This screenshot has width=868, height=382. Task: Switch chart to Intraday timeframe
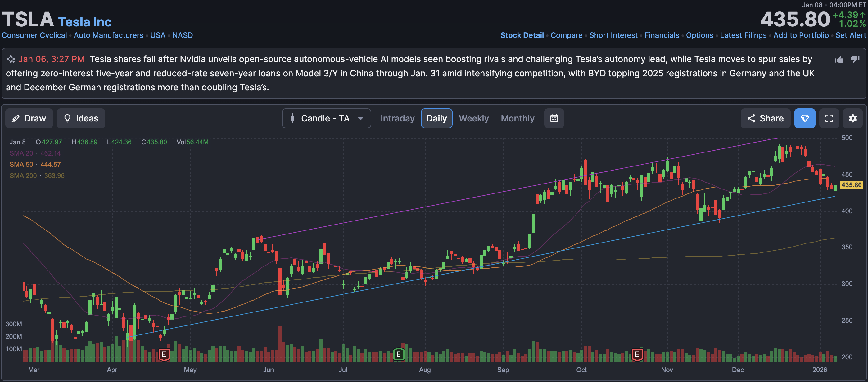point(397,118)
